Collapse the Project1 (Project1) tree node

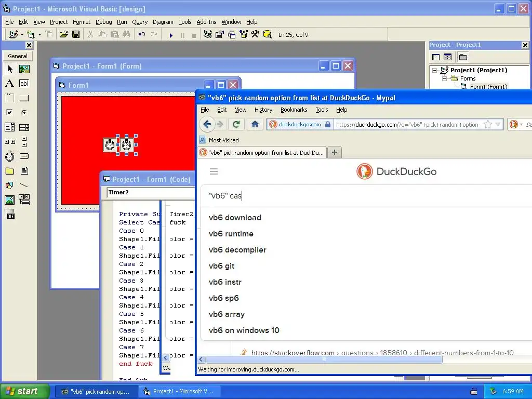(435, 71)
